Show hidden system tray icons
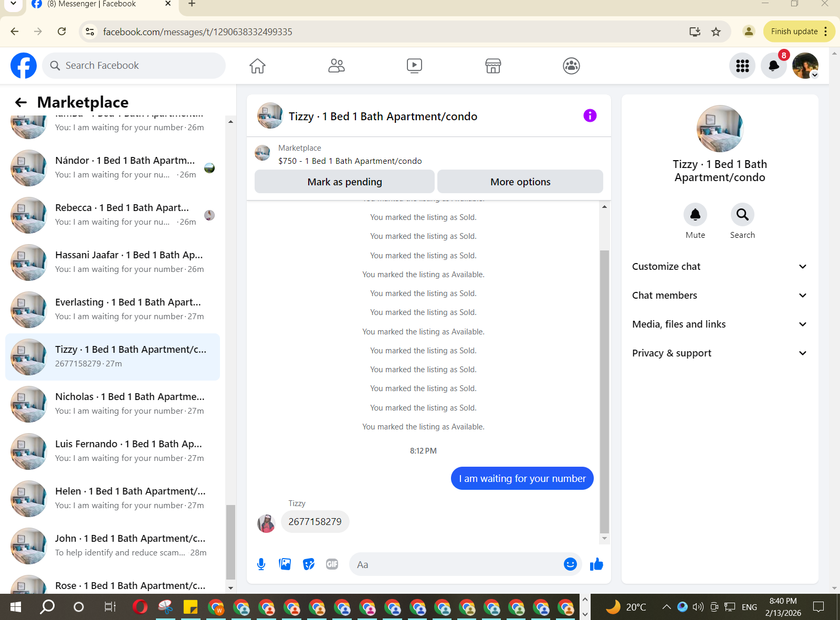The image size is (840, 620). tap(666, 607)
